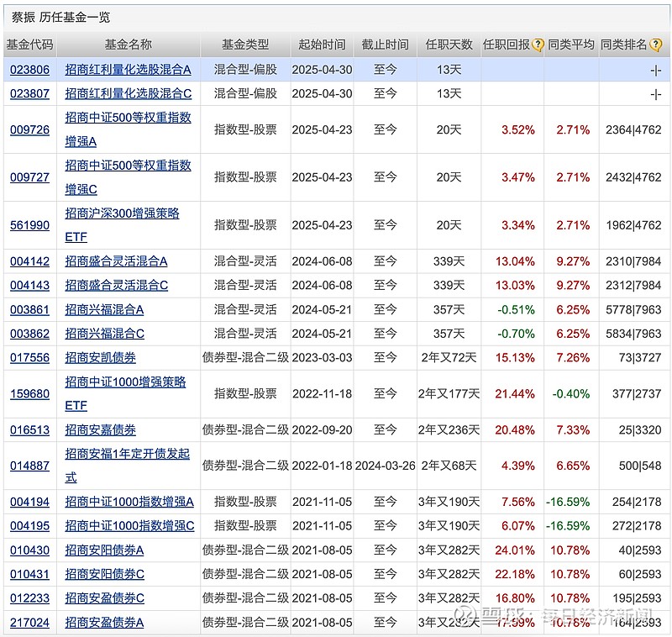Open 招商安福1年定开债发起式 fund link
Image resolution: width=672 pixels, height=637 pixels.
pos(127,466)
